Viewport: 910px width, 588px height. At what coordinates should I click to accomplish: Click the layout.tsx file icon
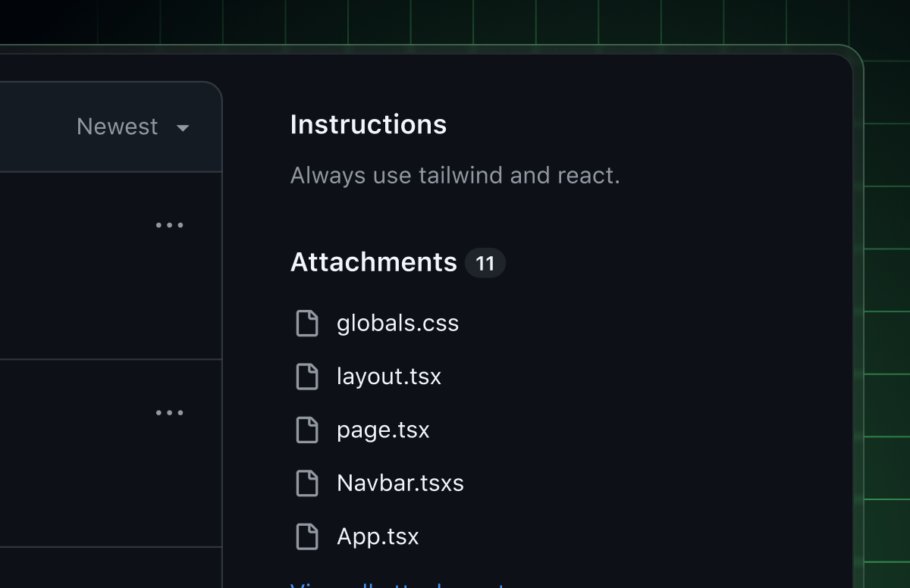[x=307, y=377]
